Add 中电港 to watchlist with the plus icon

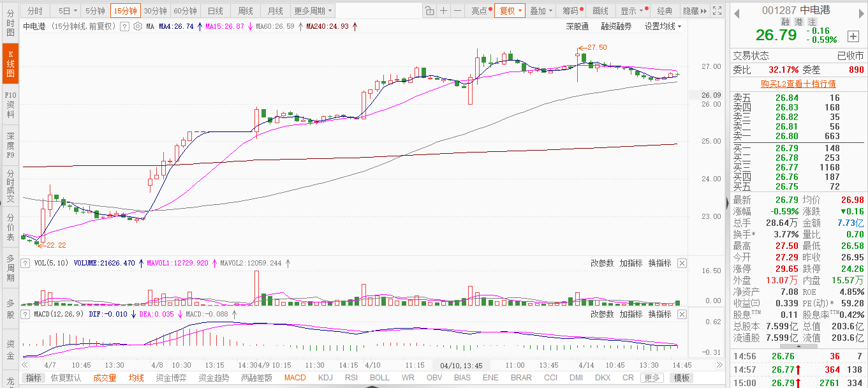pyautogui.click(x=853, y=36)
